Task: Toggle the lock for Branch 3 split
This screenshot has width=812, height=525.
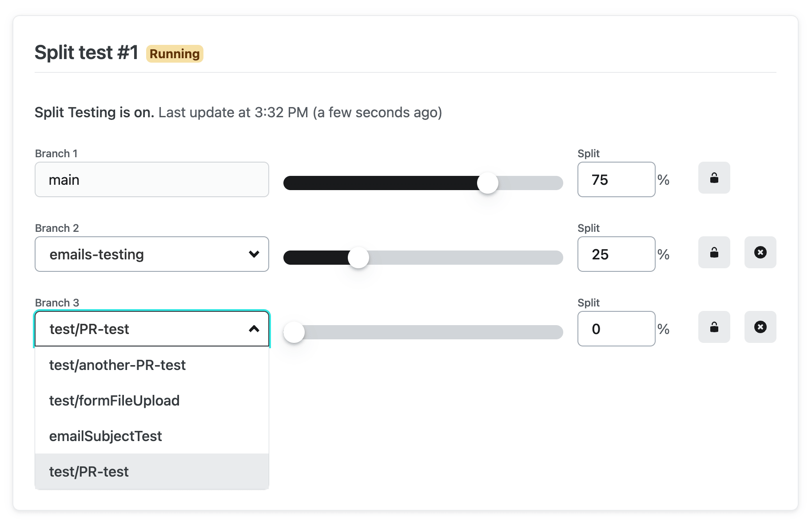Action: point(714,327)
